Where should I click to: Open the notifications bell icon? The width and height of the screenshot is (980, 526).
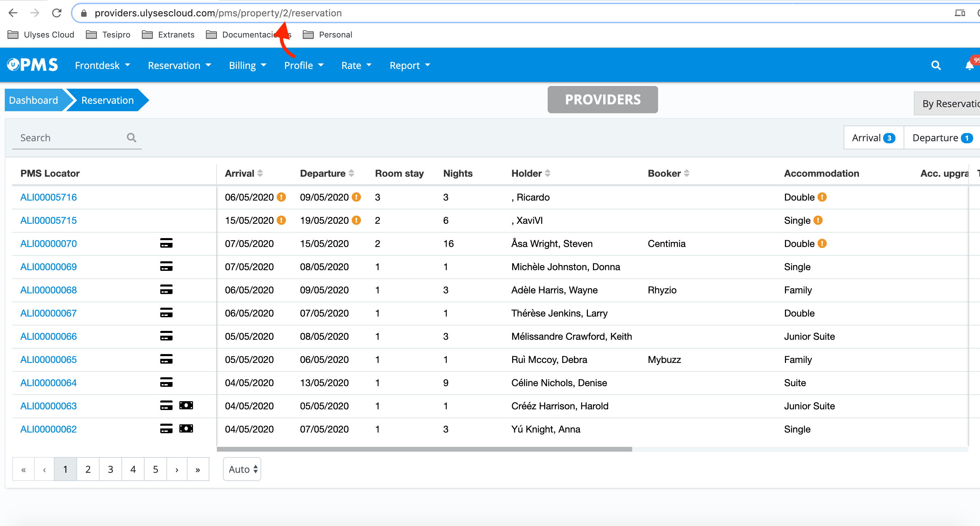point(969,65)
